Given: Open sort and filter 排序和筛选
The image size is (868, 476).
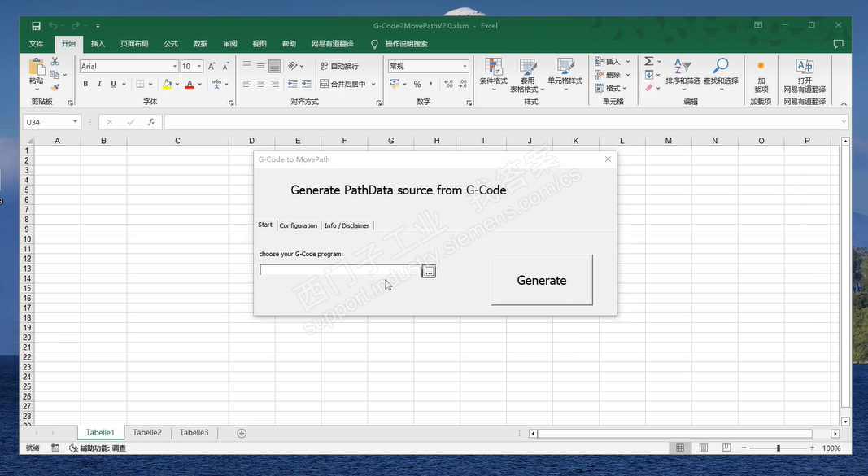Looking at the screenshot, I should 683,74.
